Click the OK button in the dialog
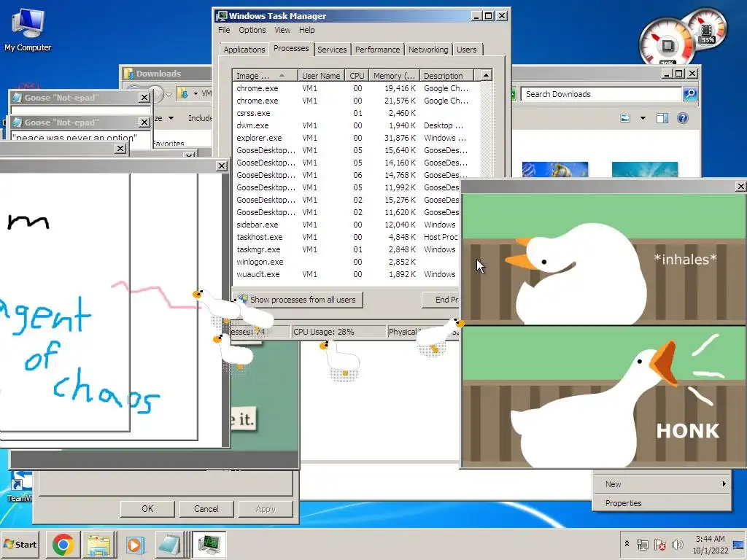The width and height of the screenshot is (747, 560). pos(147,508)
